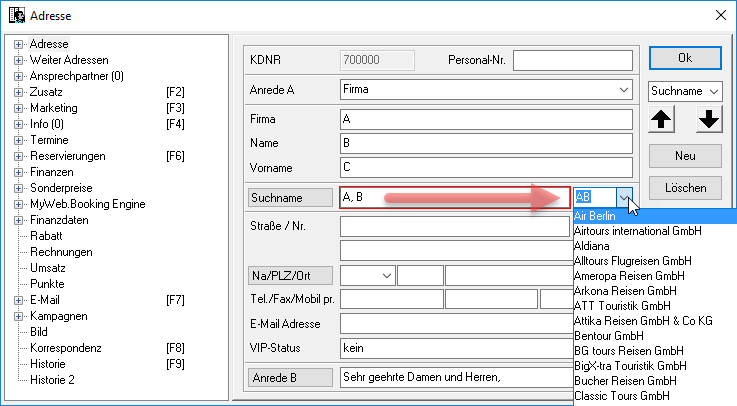Expand the Ansprechpartner (0) node
This screenshot has width=737, height=406.
(x=18, y=76)
